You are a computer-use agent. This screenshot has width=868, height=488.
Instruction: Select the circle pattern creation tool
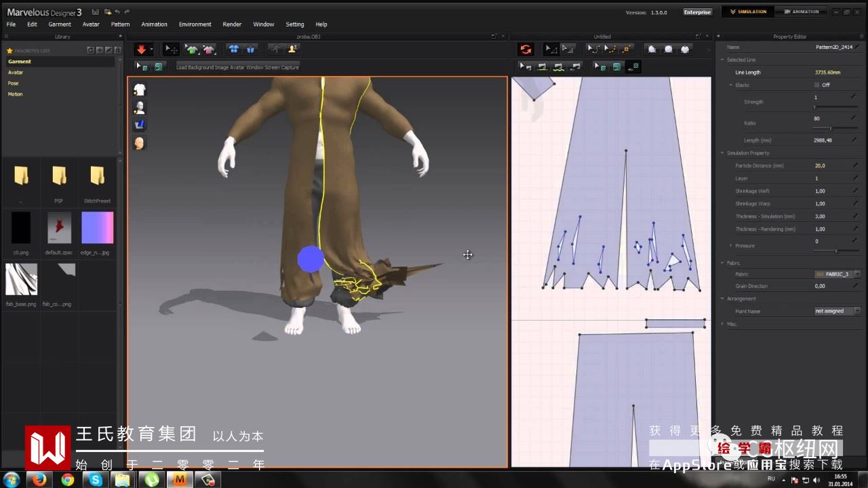pos(685,49)
